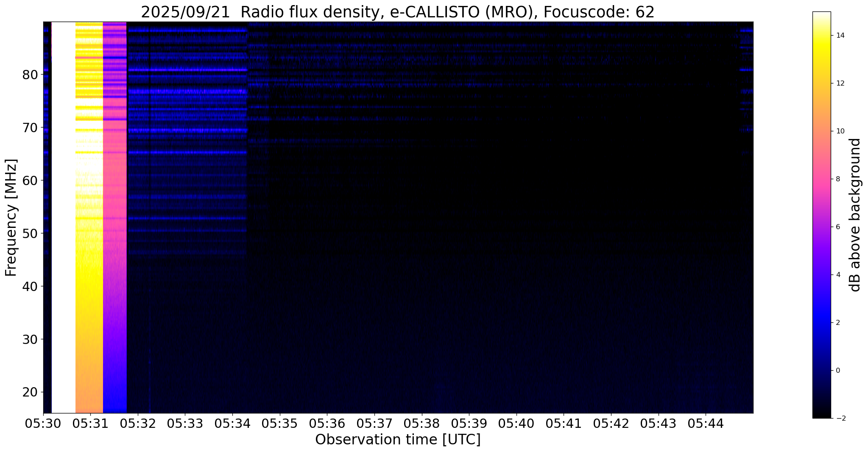The width and height of the screenshot is (868, 452).
Task: Click the 05:31 time tick label
Action: point(90,423)
